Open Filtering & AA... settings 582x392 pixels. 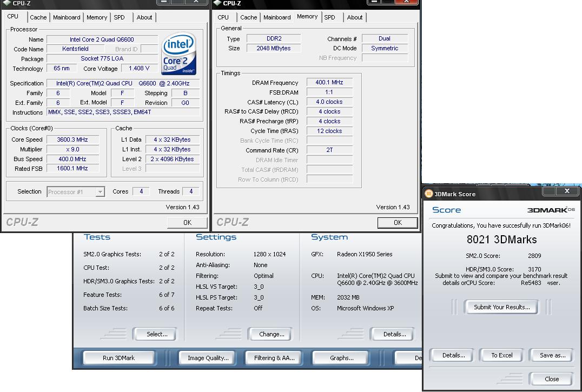pyautogui.click(x=274, y=358)
